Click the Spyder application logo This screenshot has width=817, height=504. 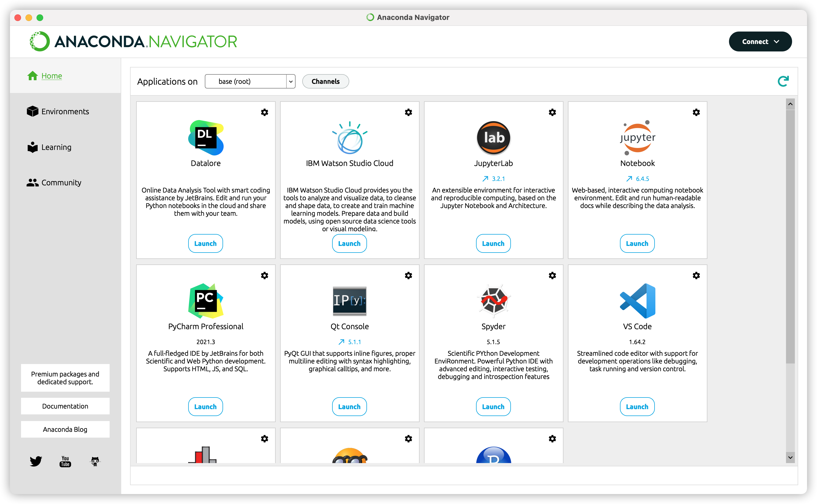coord(493,300)
